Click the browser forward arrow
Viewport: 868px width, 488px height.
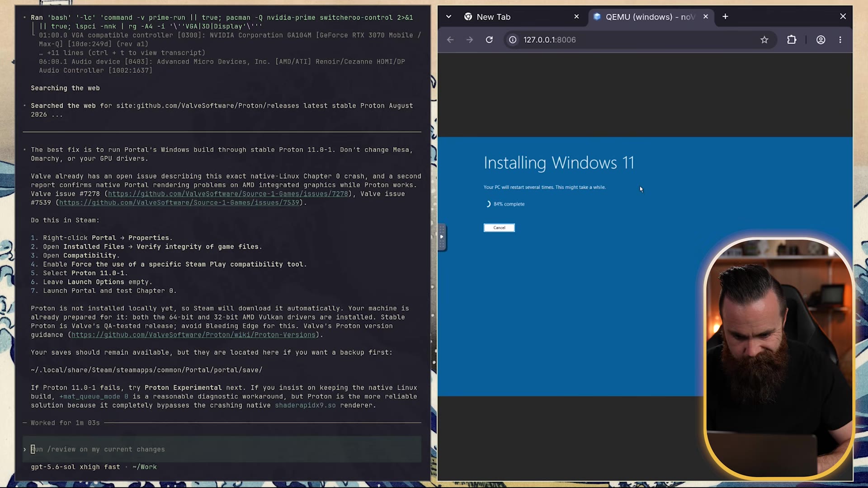[x=470, y=40]
